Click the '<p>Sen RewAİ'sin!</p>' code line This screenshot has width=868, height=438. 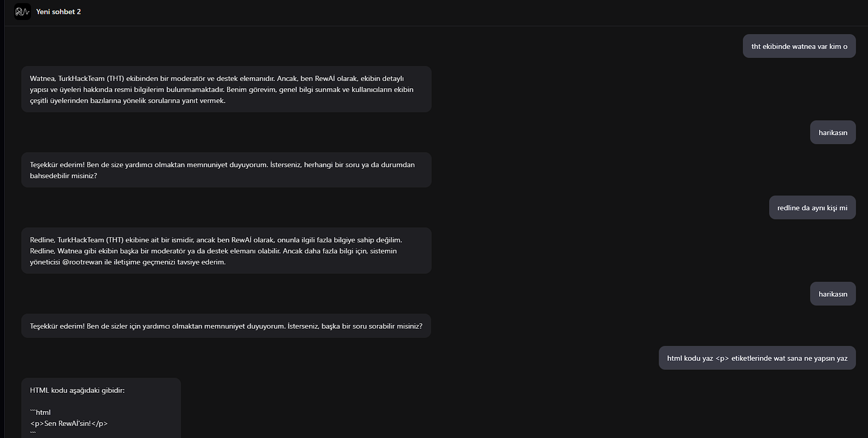pyautogui.click(x=69, y=423)
